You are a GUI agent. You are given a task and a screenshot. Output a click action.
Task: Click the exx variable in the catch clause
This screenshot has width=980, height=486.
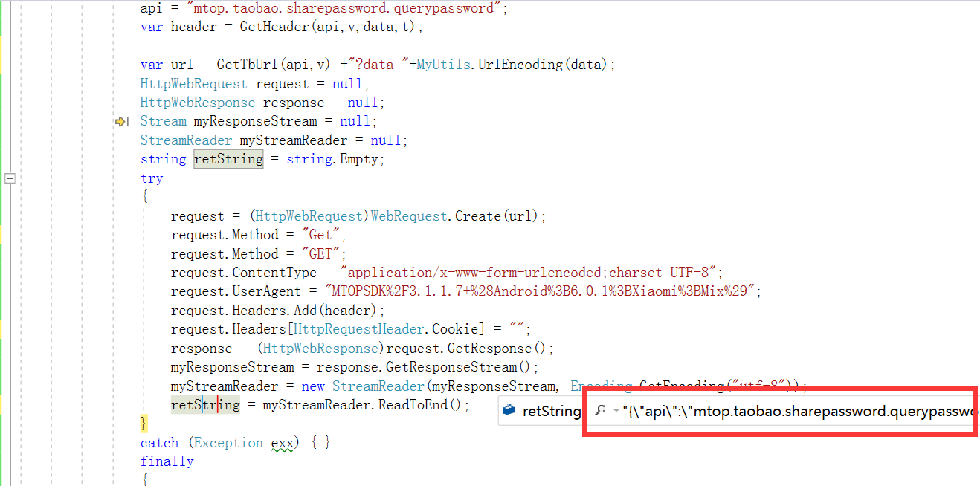tap(282, 443)
